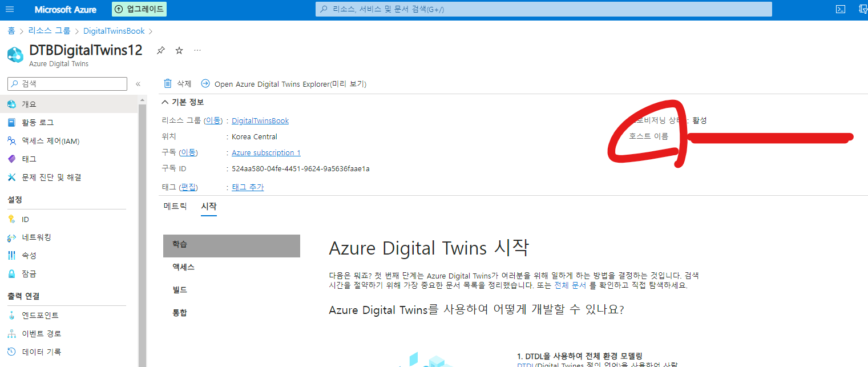
Task: Click the 삭제 trash icon
Action: pyautogui.click(x=168, y=83)
